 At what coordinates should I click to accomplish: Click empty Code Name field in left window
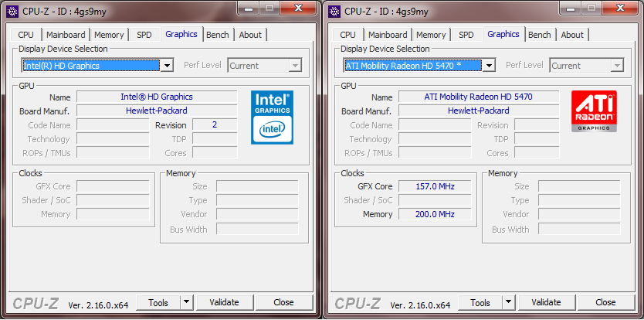[x=113, y=124]
